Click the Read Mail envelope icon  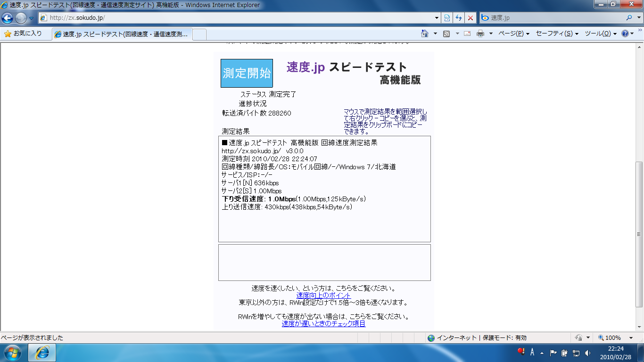(467, 33)
